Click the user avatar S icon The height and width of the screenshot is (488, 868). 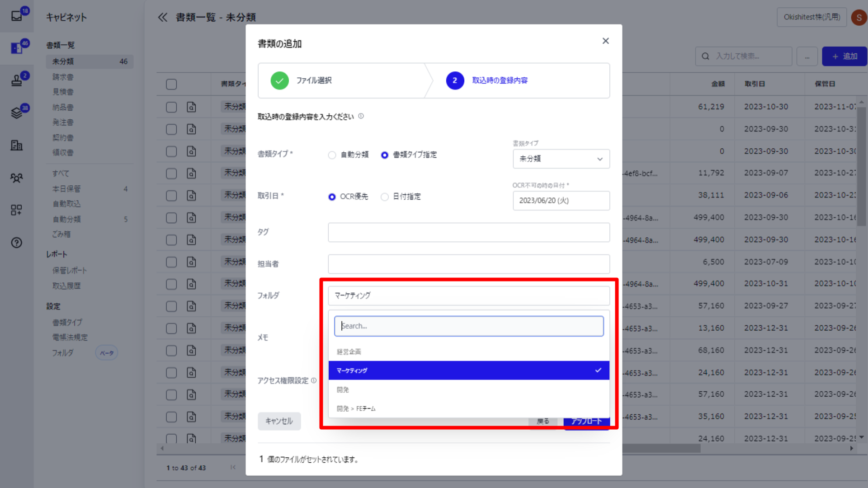[x=859, y=18]
